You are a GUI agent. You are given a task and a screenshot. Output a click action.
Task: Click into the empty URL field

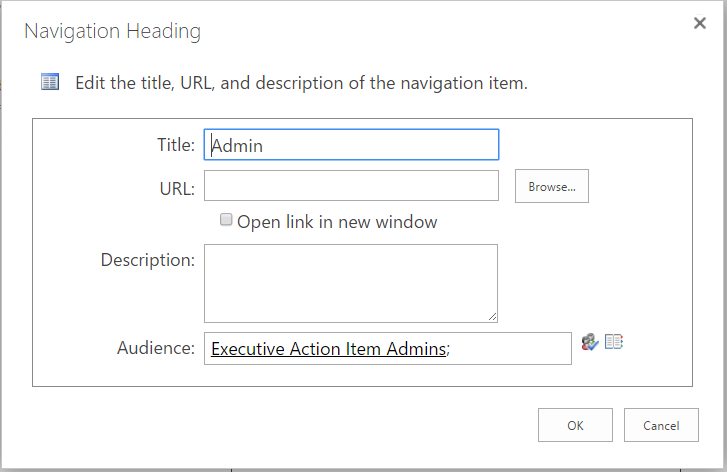[351, 186]
